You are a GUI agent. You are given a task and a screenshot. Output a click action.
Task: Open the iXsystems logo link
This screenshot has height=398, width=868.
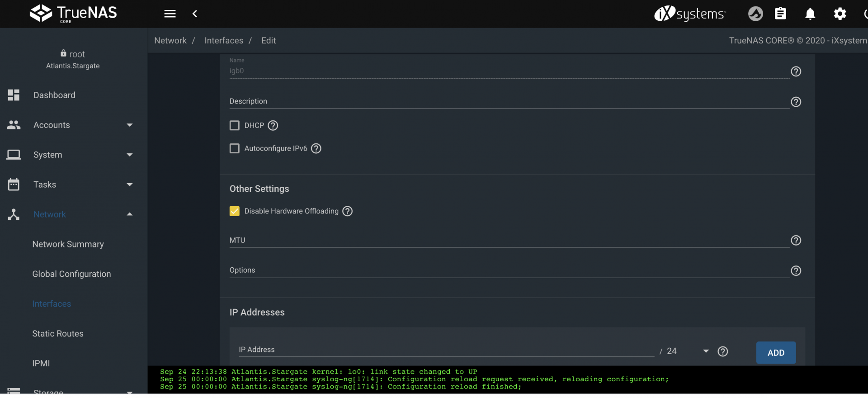click(690, 14)
